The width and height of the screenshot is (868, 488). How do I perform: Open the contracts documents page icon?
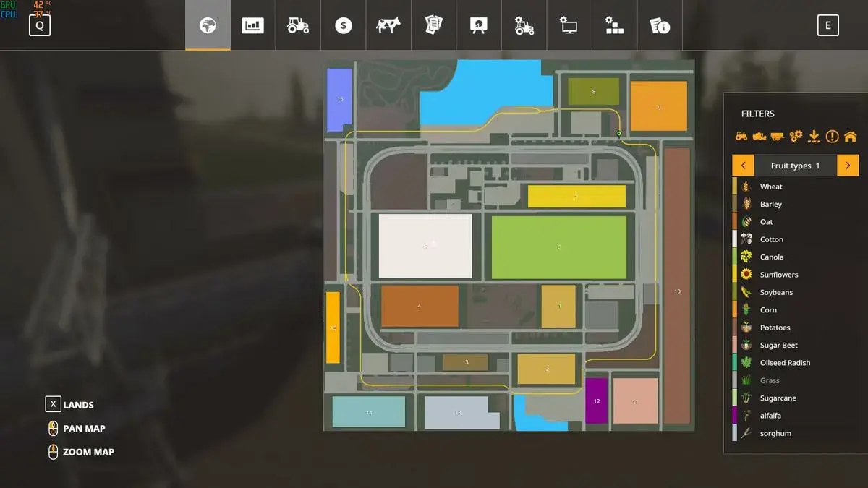click(x=433, y=25)
